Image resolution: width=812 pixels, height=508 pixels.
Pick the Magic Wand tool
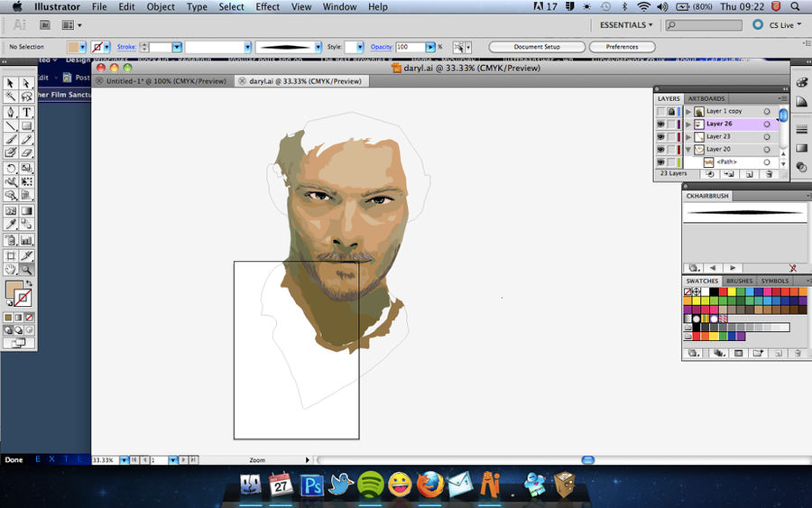coord(10,97)
